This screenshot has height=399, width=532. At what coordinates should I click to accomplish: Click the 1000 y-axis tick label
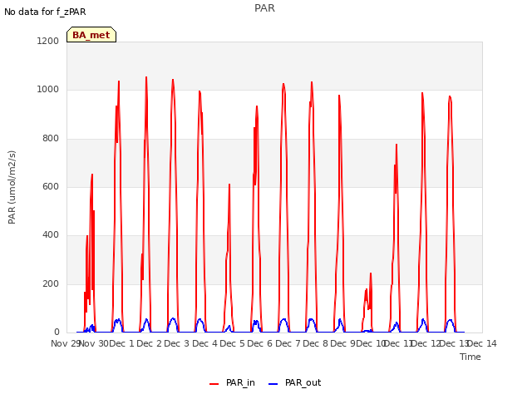tap(48, 89)
